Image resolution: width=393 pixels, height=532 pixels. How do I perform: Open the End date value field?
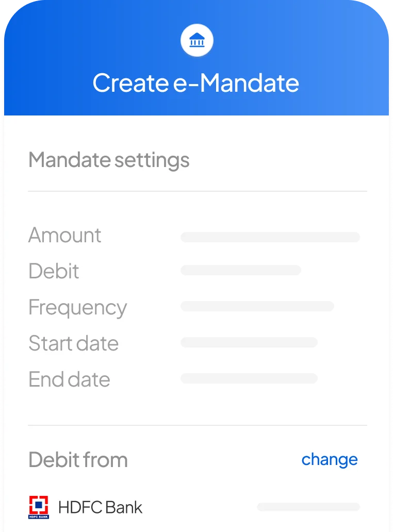[x=249, y=378]
